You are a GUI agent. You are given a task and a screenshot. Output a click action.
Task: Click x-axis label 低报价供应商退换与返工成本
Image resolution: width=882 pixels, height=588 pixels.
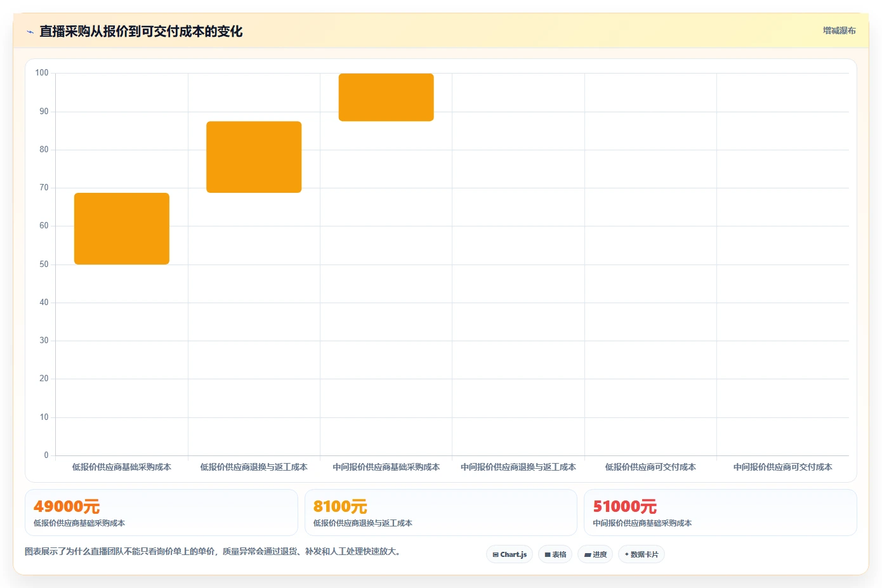254,467
